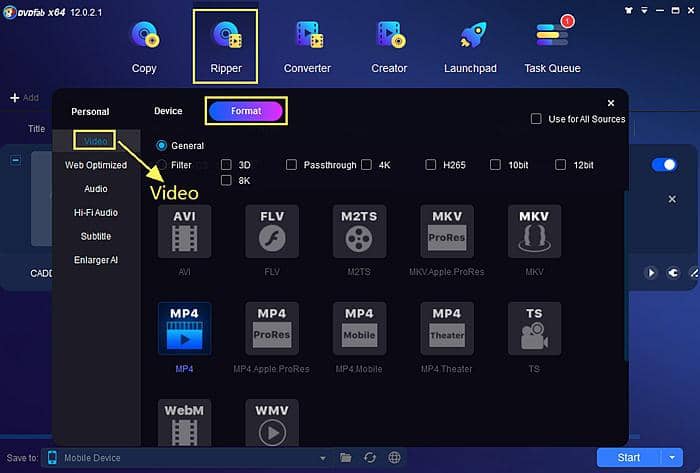Select the MKV Apple ProRes format

coord(447,232)
